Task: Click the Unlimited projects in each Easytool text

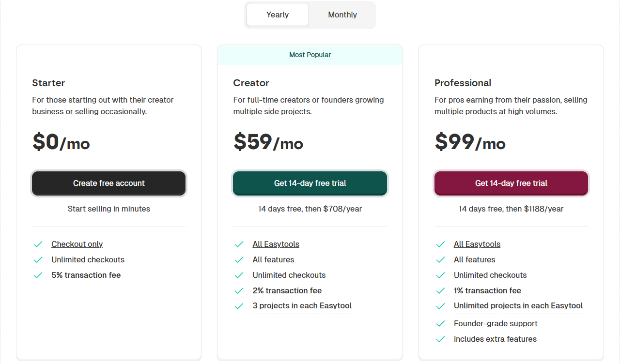Action: coord(518,306)
